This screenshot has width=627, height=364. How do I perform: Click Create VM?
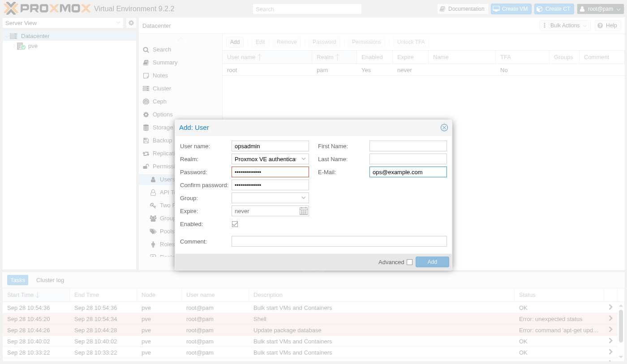pos(511,9)
